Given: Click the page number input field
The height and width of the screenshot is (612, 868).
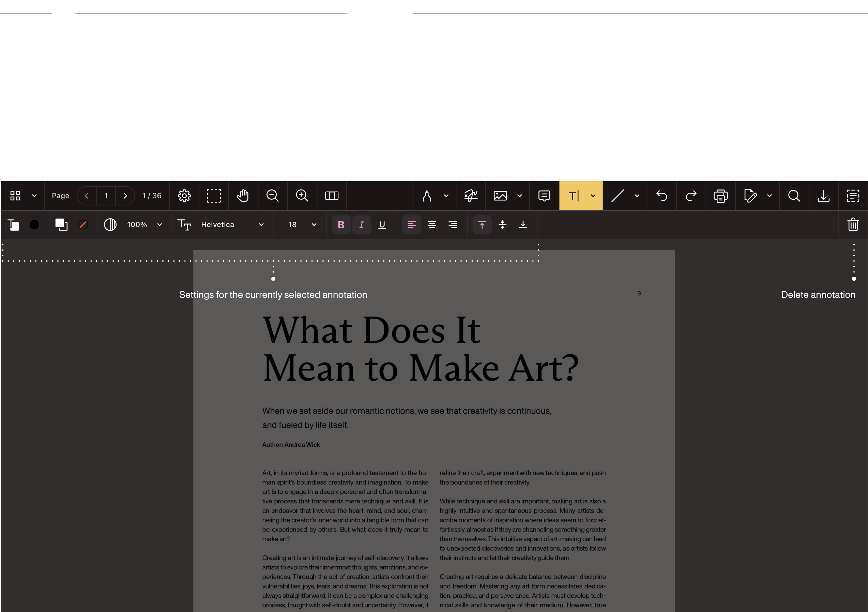Looking at the screenshot, I should 106,196.
